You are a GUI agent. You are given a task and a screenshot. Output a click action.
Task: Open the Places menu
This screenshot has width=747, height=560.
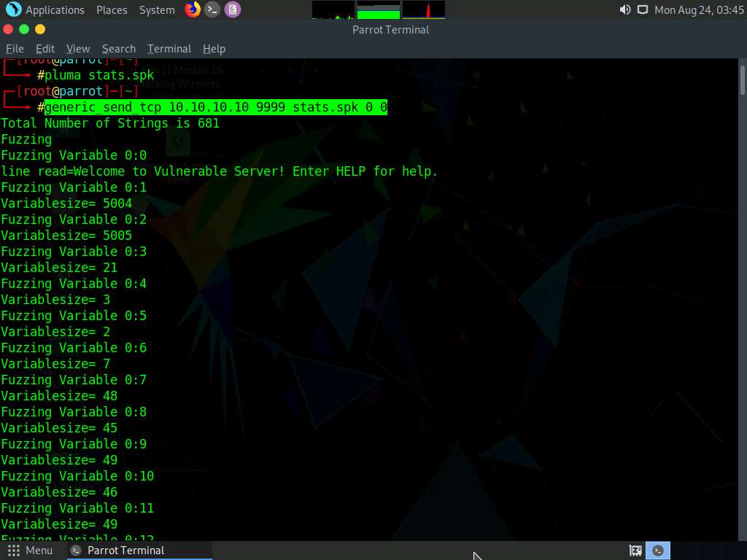pyautogui.click(x=112, y=9)
